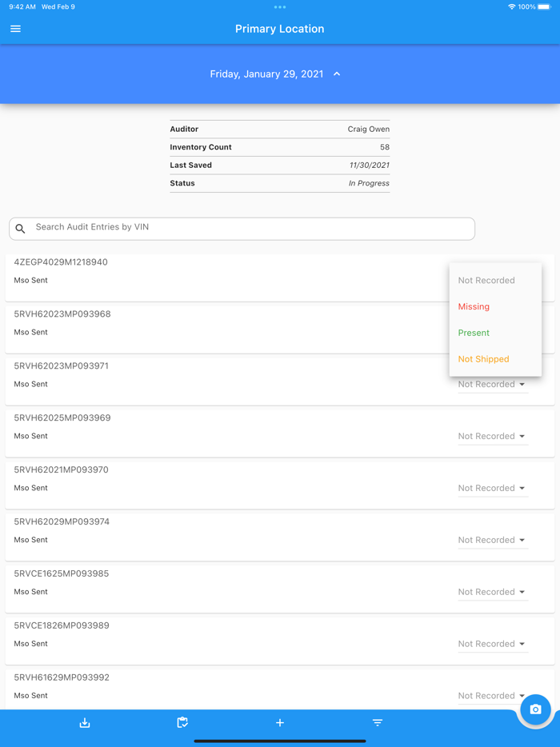
Task: Open status dropdown for 5RVCE1625MP093985
Action: coord(492,592)
